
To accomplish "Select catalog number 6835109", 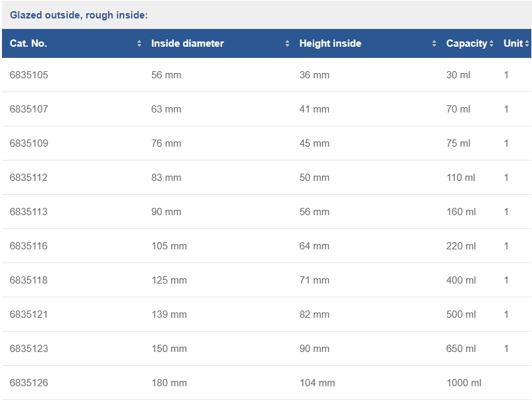I will click(x=29, y=143).
